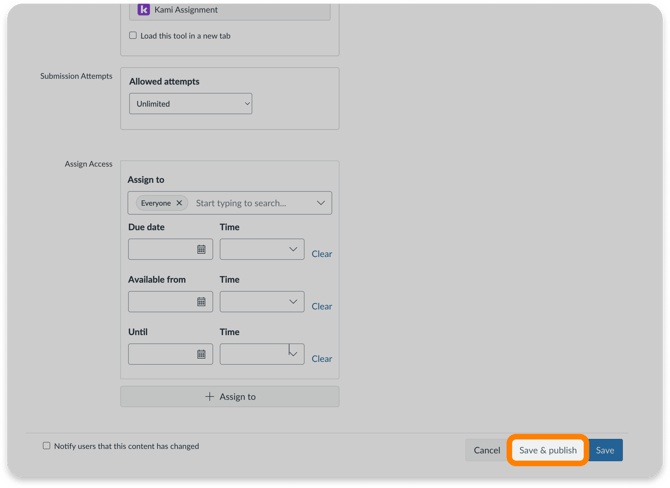Clear the Due date fields
This screenshot has width=670, height=488.
click(x=322, y=254)
